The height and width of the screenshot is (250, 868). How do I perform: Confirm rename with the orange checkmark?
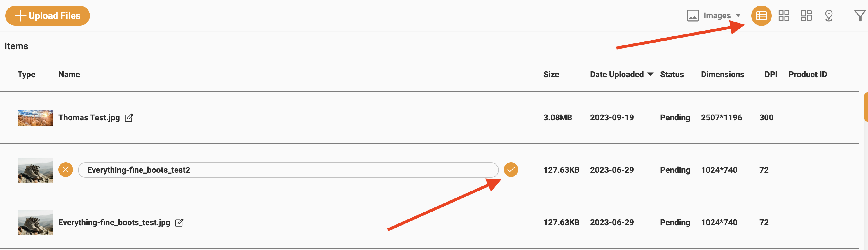pyautogui.click(x=511, y=170)
